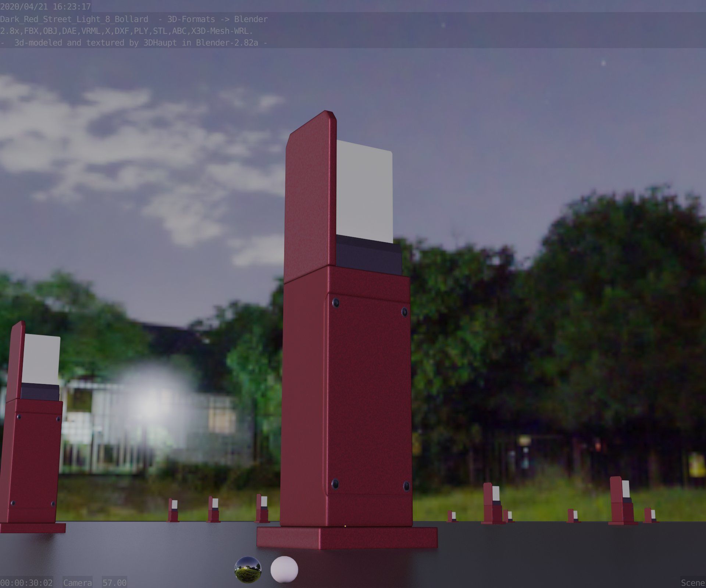Click the timestamp text 2020/04/21 16:23:17
706x588 pixels.
(46, 7)
